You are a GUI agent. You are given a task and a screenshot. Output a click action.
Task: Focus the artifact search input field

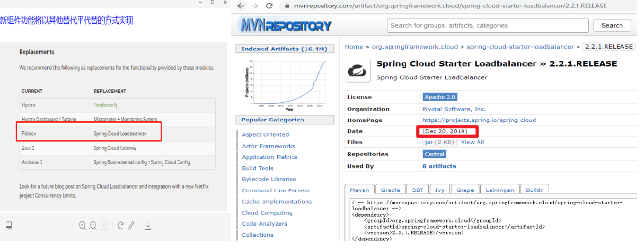tap(487, 25)
